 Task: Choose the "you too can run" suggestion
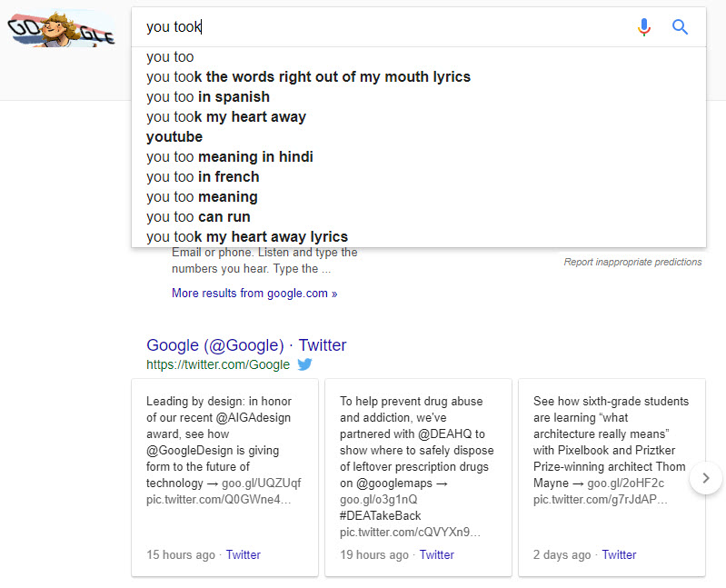coord(198,217)
